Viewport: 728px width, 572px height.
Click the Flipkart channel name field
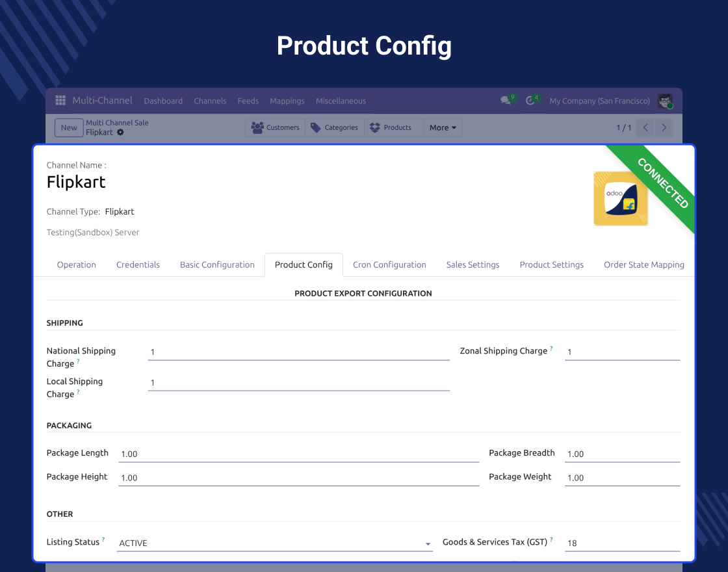point(76,182)
